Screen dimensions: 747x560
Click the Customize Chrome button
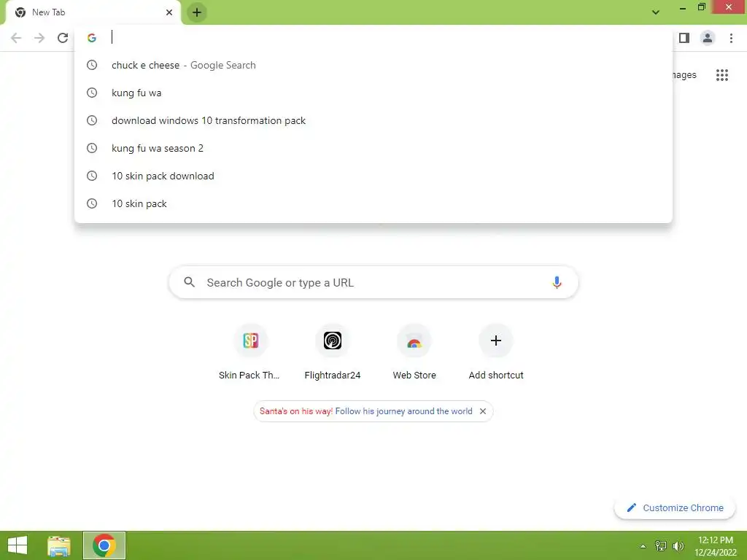click(675, 508)
